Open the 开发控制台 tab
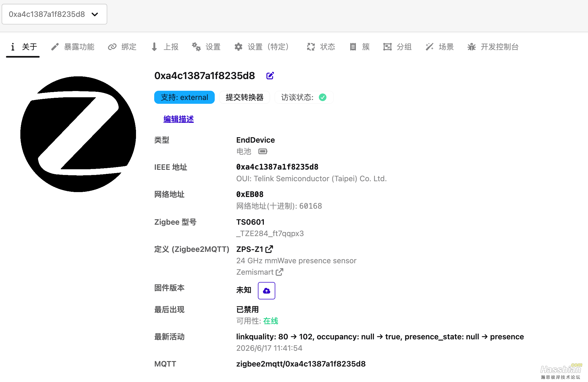Screen dimensions: 588x382 (493, 47)
